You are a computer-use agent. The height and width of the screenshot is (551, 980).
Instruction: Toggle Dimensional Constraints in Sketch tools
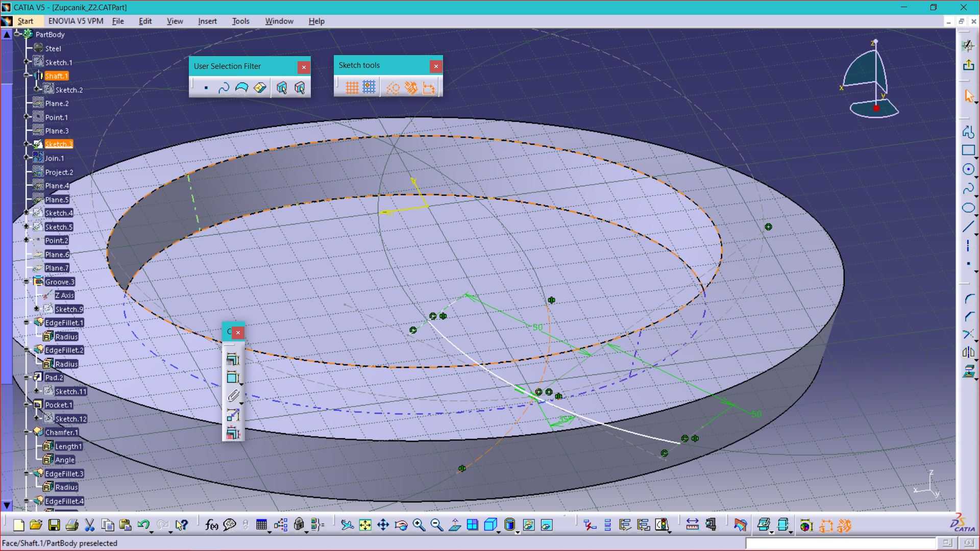pyautogui.click(x=429, y=88)
